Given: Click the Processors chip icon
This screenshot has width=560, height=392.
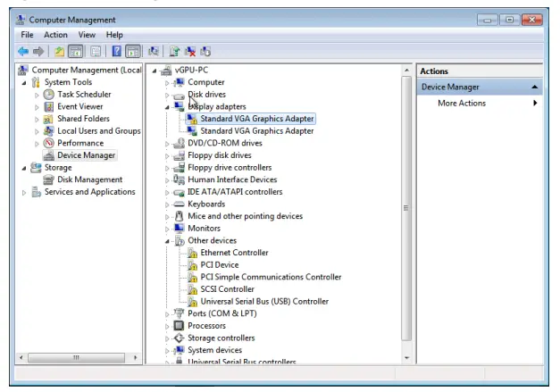Looking at the screenshot, I should click(x=179, y=326).
